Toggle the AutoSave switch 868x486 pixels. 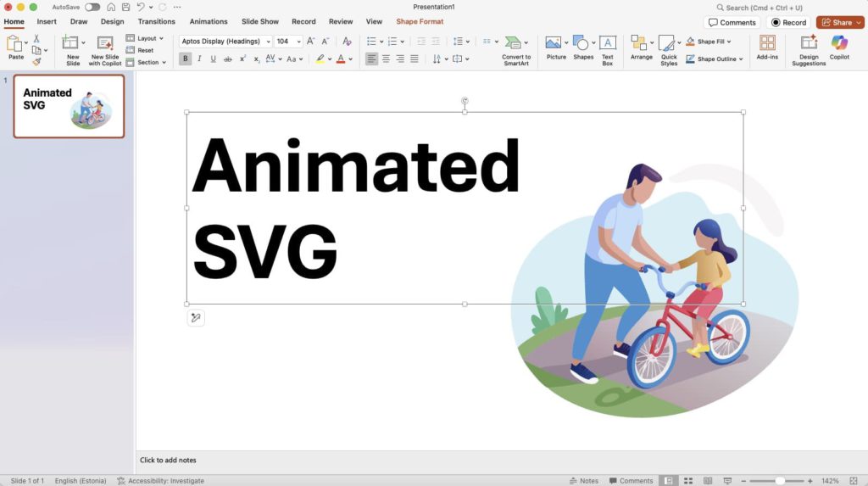coord(92,7)
